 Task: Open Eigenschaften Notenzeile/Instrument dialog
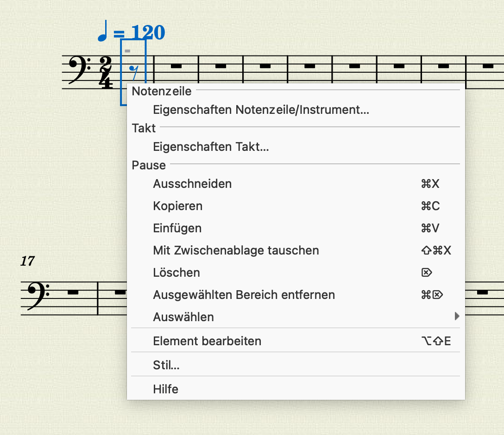pyautogui.click(x=260, y=110)
